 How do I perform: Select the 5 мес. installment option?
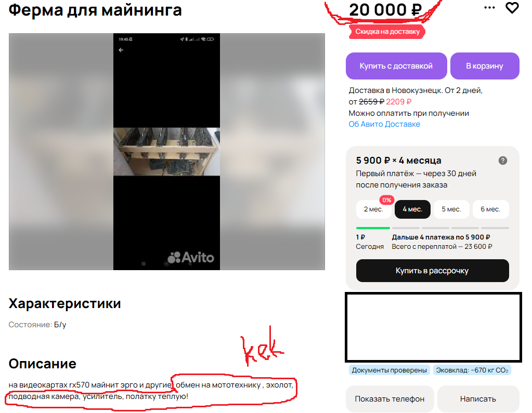(x=451, y=209)
